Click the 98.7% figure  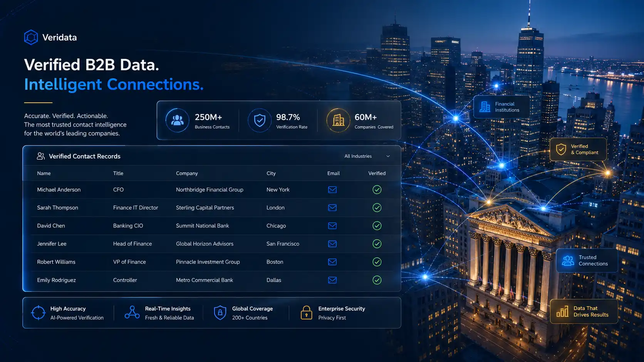coord(288,117)
